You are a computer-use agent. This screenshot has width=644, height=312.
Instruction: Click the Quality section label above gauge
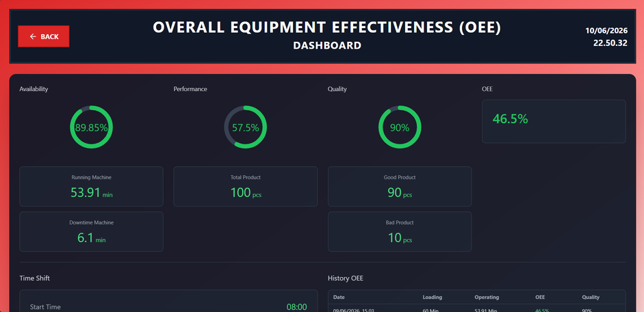pos(337,89)
